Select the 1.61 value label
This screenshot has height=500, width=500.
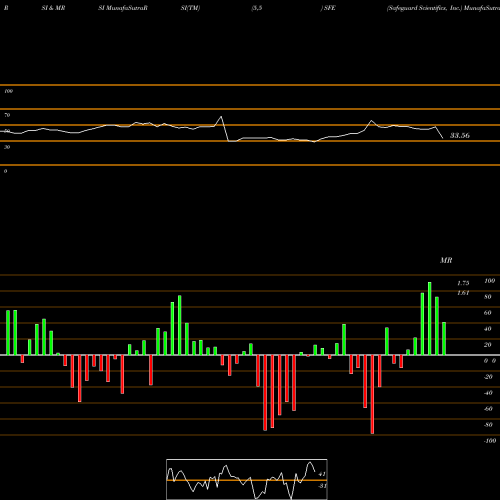tap(463, 293)
